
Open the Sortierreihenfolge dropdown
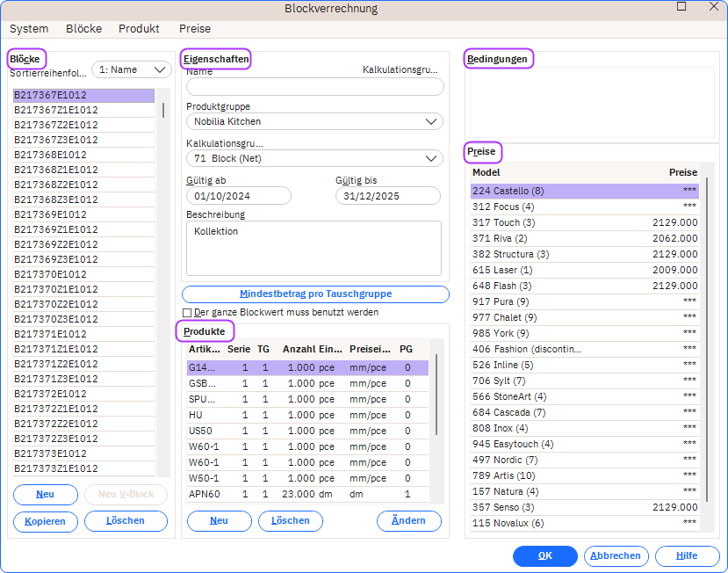[x=132, y=69]
